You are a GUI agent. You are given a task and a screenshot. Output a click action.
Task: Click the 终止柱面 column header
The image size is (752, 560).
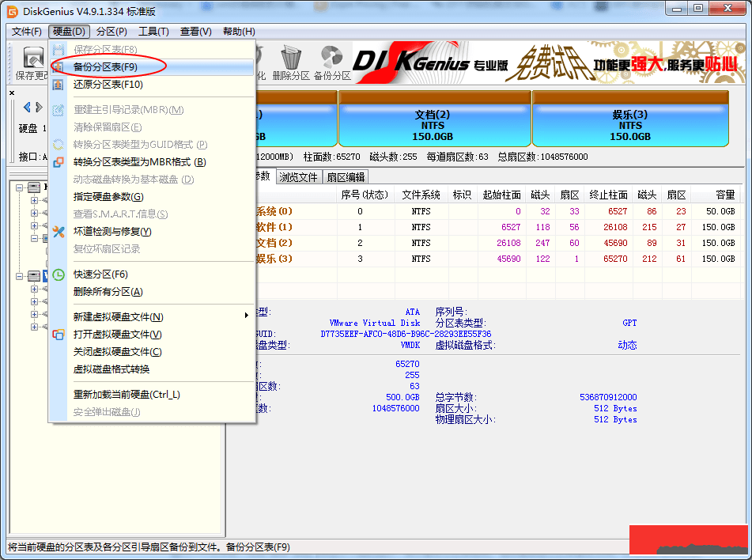click(608, 195)
